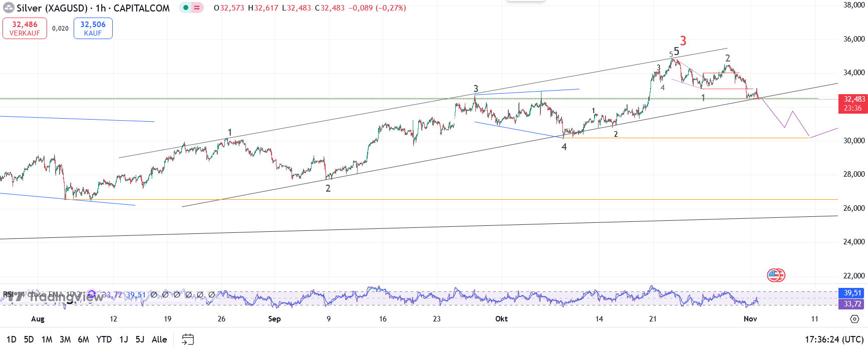The height and width of the screenshot is (349, 868).
Task: Select the 5D time range
Action: pyautogui.click(x=29, y=339)
